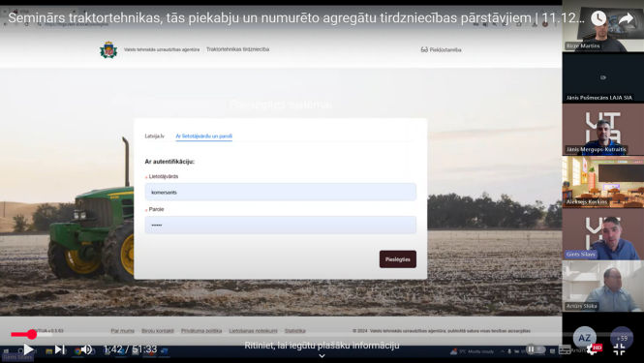
Task: Click the red progress bar scrubber handle
Action: click(x=32, y=334)
